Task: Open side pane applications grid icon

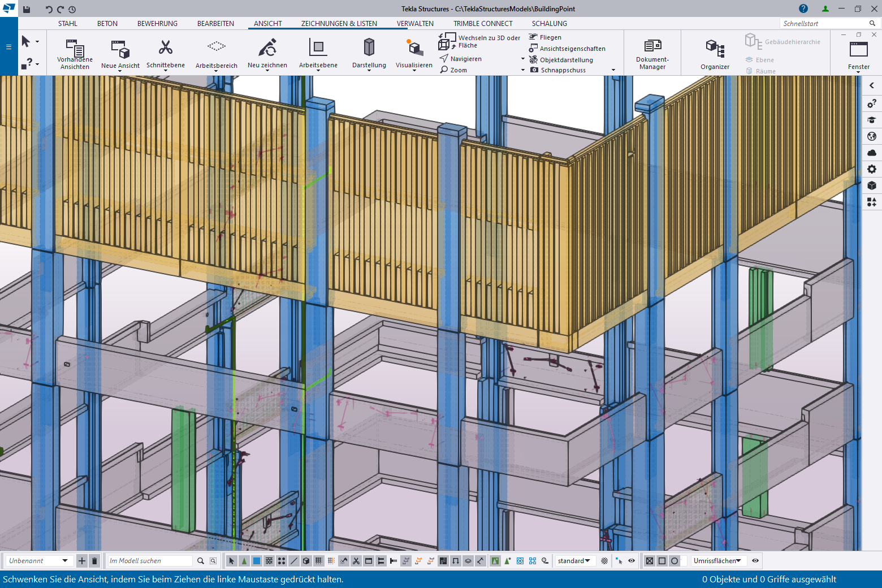Action: tap(872, 202)
